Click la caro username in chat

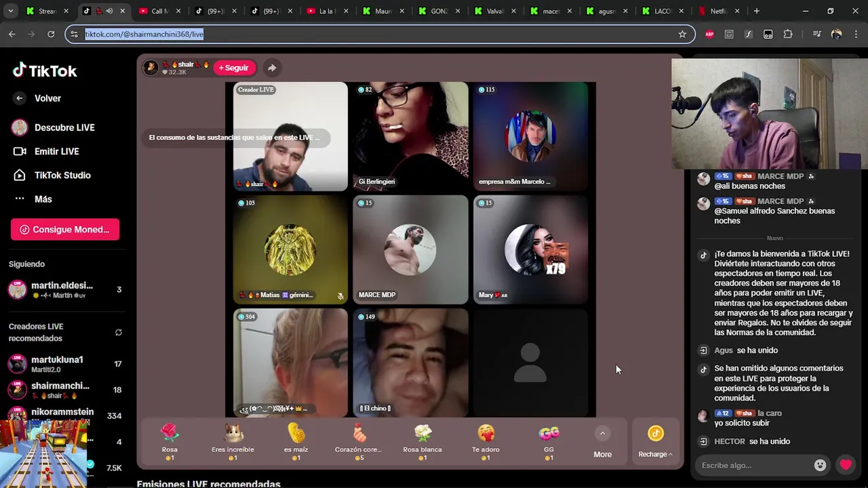(770, 413)
